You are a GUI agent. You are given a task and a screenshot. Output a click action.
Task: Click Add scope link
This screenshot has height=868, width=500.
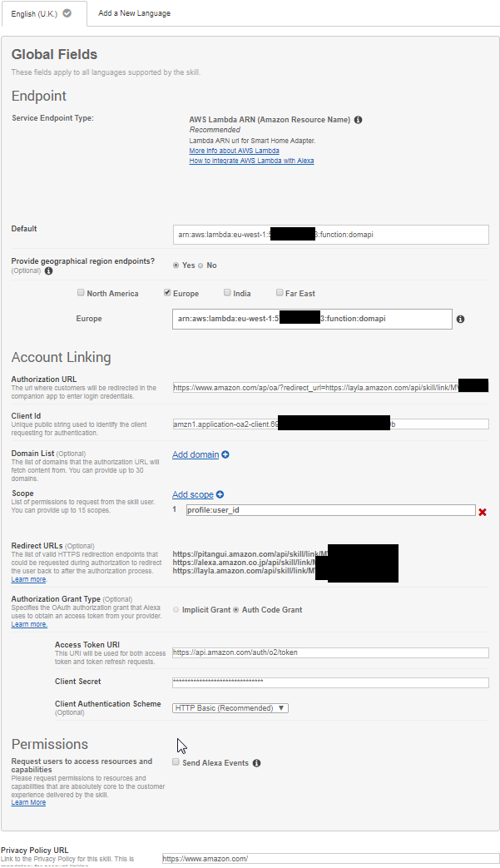[193, 494]
